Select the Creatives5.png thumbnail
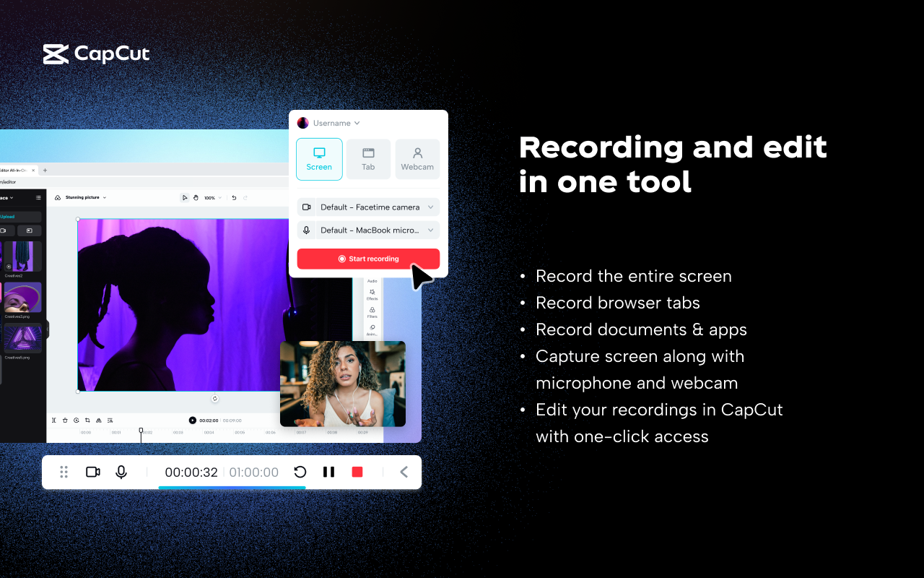Viewport: 924px width, 578px height. pos(22,337)
